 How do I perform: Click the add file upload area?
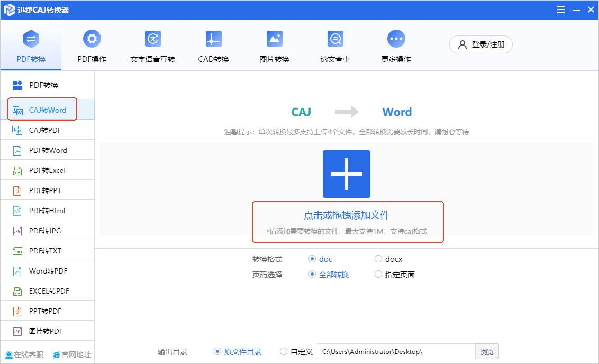[347, 174]
